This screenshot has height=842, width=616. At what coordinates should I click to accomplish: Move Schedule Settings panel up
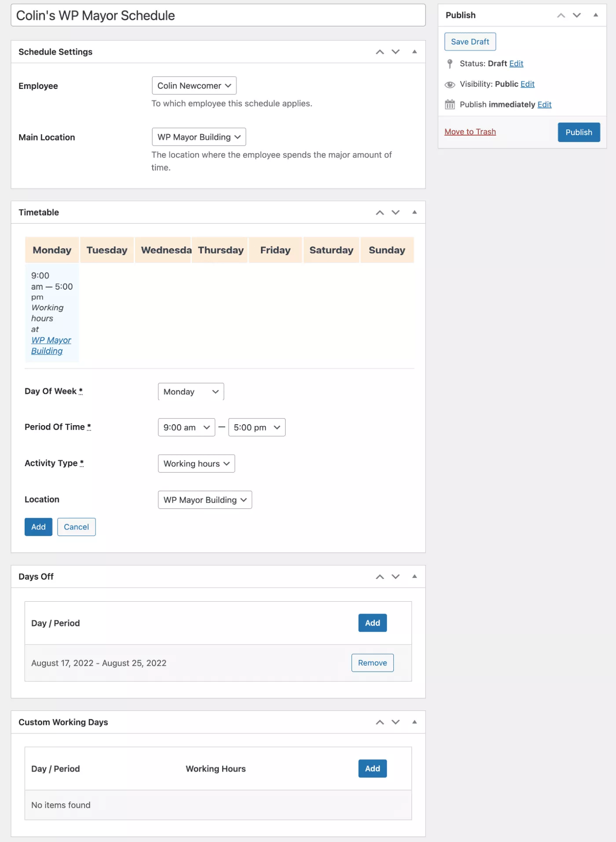tap(380, 52)
